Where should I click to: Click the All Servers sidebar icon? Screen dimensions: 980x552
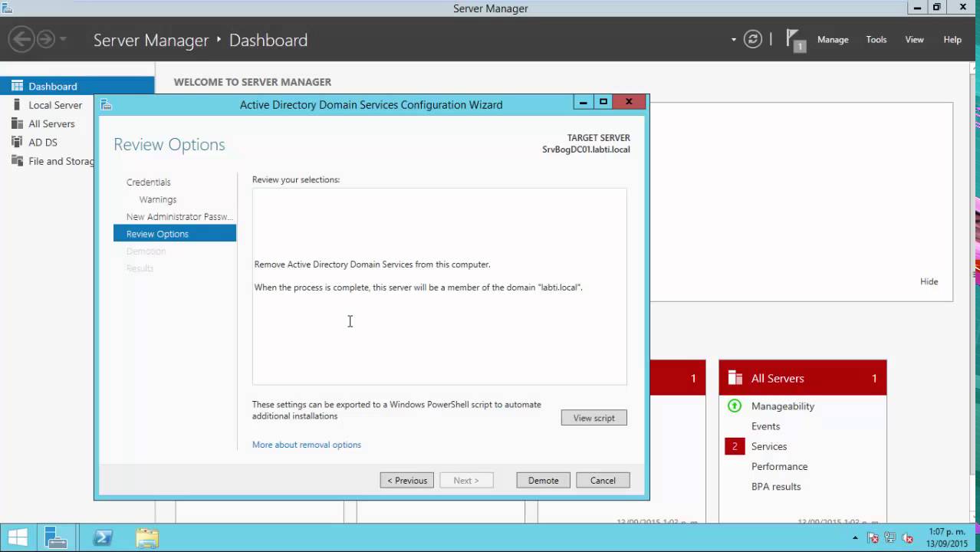click(x=17, y=123)
